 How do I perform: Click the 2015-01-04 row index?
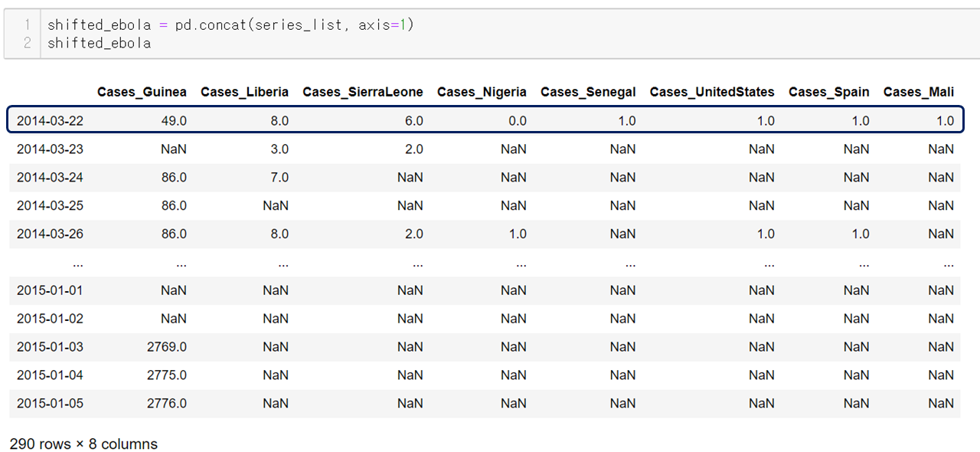tap(50, 375)
